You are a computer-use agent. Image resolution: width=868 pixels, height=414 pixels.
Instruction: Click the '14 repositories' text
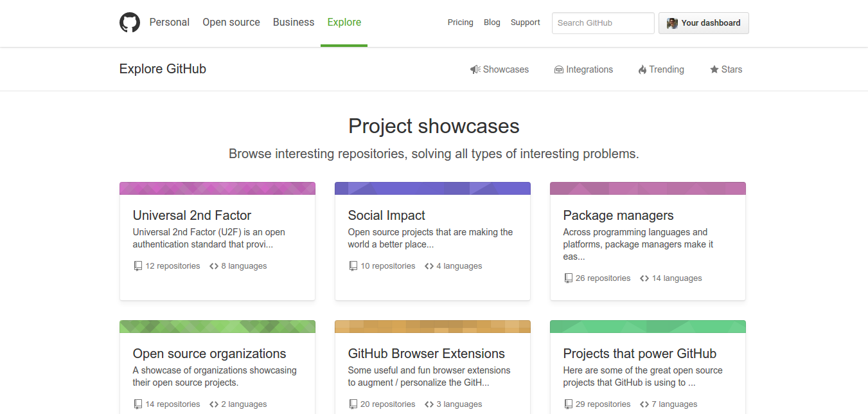coord(173,404)
